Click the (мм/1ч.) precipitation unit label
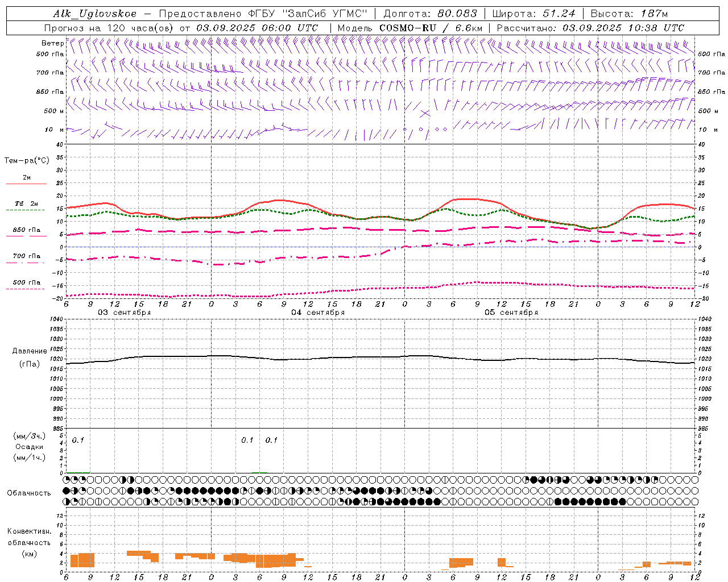The height and width of the screenshot is (582, 728). pyautogui.click(x=30, y=458)
